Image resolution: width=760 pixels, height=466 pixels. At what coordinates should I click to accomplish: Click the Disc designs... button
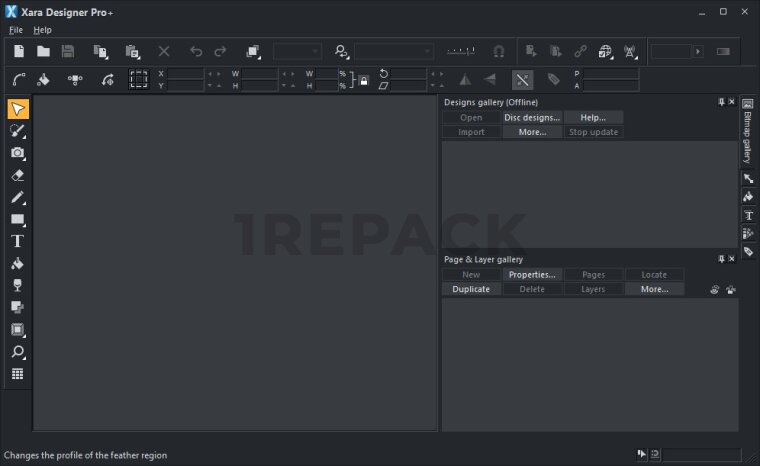[x=532, y=117]
